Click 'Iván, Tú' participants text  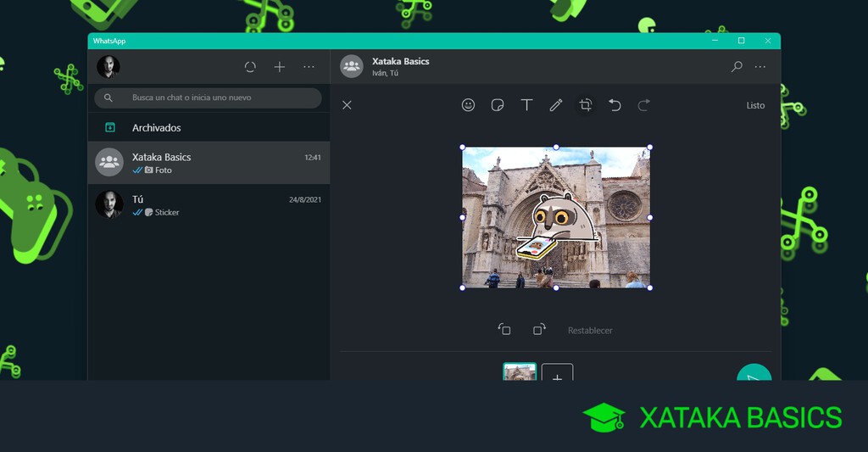click(x=386, y=73)
